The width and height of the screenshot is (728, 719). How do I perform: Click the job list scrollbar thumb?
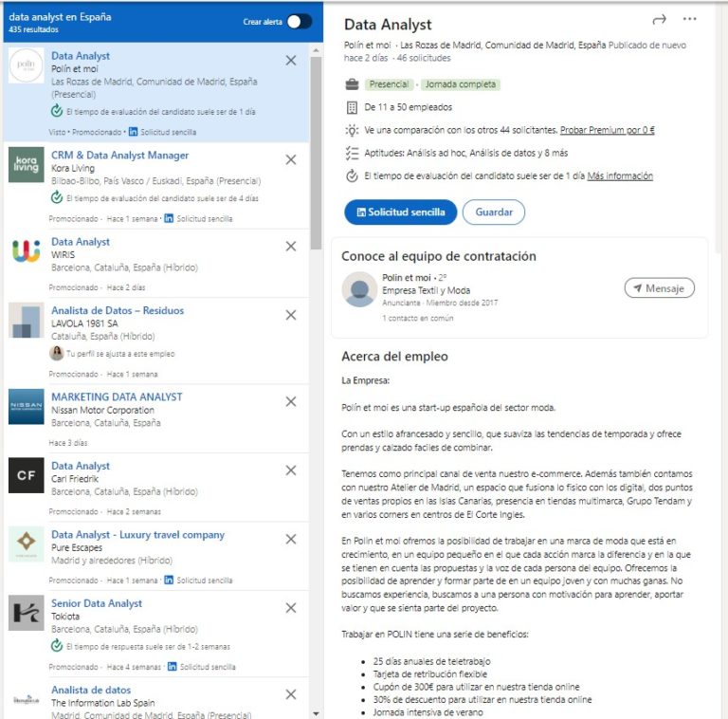(x=317, y=154)
